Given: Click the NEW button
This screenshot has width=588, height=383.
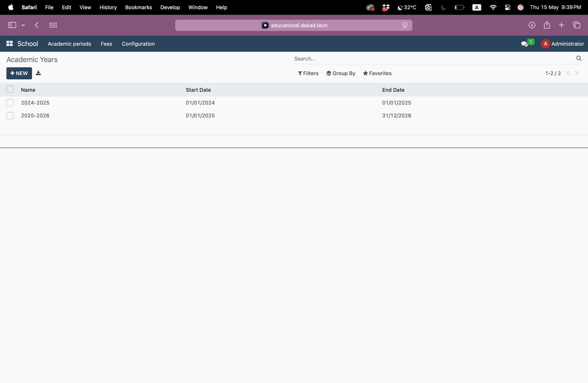Looking at the screenshot, I should (19, 73).
